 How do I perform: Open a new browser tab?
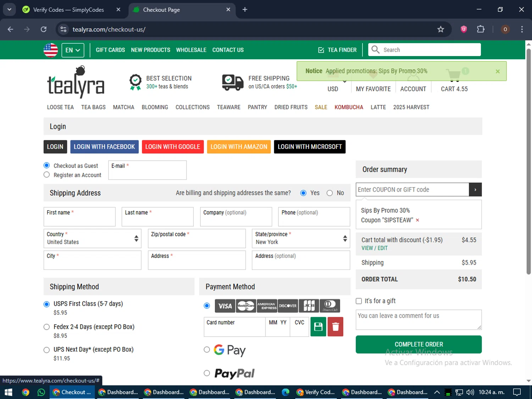pos(245,10)
